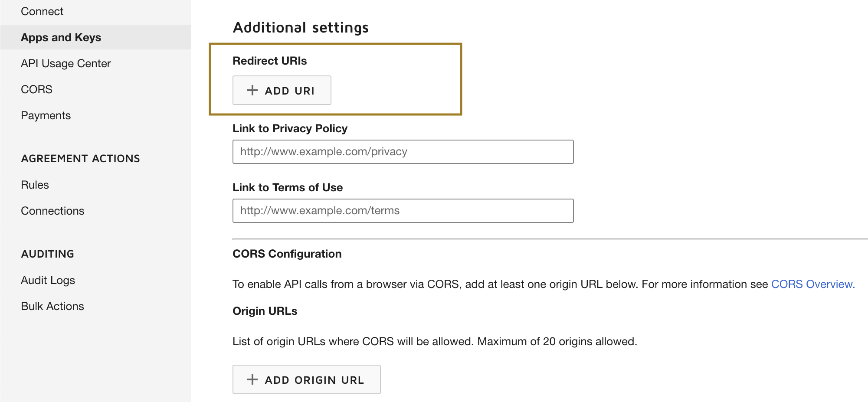868x402 pixels.
Task: Click the plus icon on Add URI
Action: [252, 90]
